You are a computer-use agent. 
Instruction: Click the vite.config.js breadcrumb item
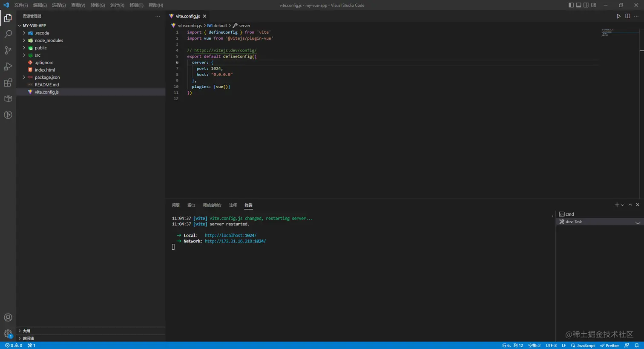(x=186, y=26)
